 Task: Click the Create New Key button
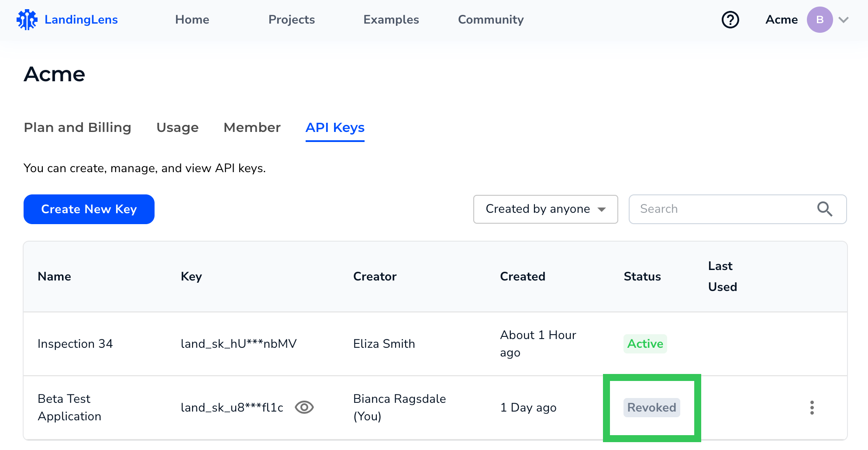89,209
